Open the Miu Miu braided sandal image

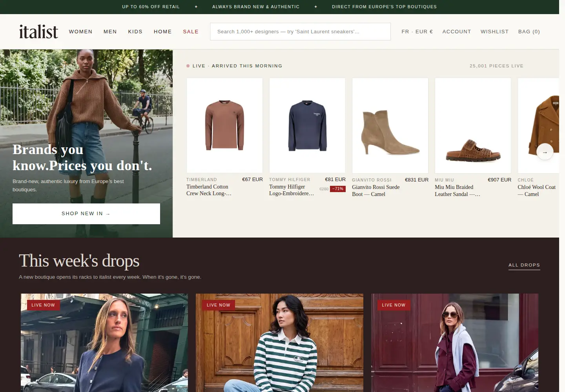tap(473, 125)
